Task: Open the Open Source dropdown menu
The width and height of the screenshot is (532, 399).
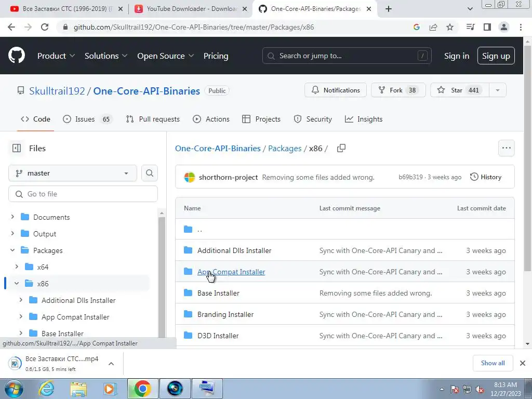Action: tap(166, 56)
